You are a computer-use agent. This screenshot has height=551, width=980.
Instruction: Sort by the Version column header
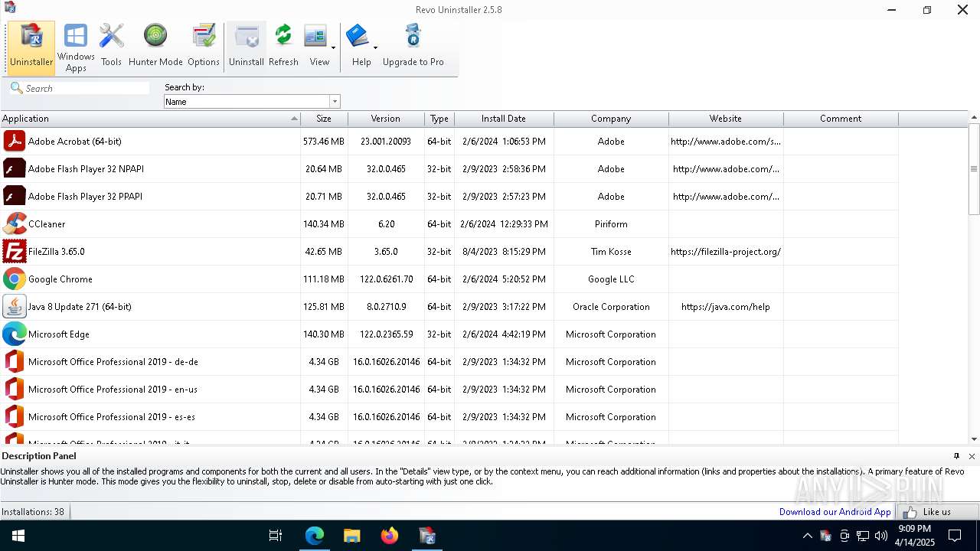386,119
